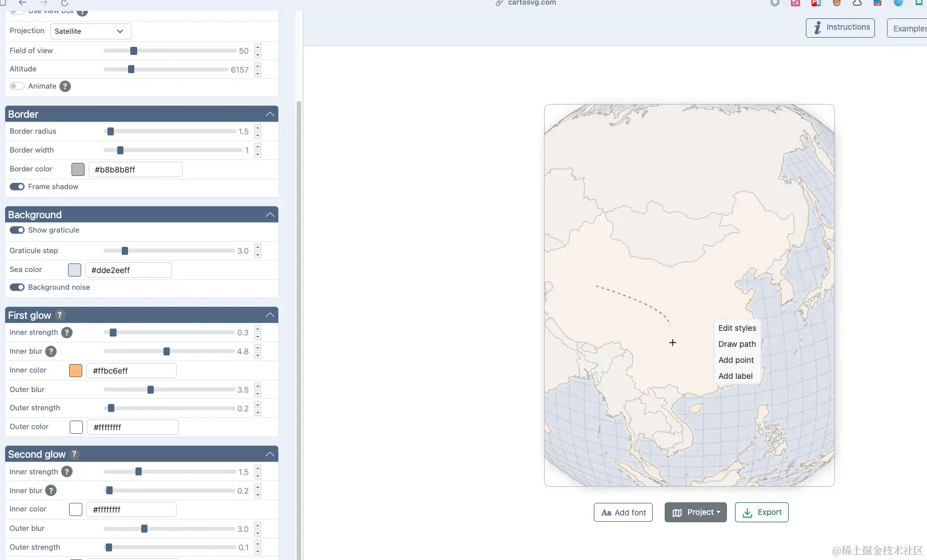This screenshot has height=560, width=927.
Task: Click the Graticule step slider handle
Action: [x=125, y=251]
